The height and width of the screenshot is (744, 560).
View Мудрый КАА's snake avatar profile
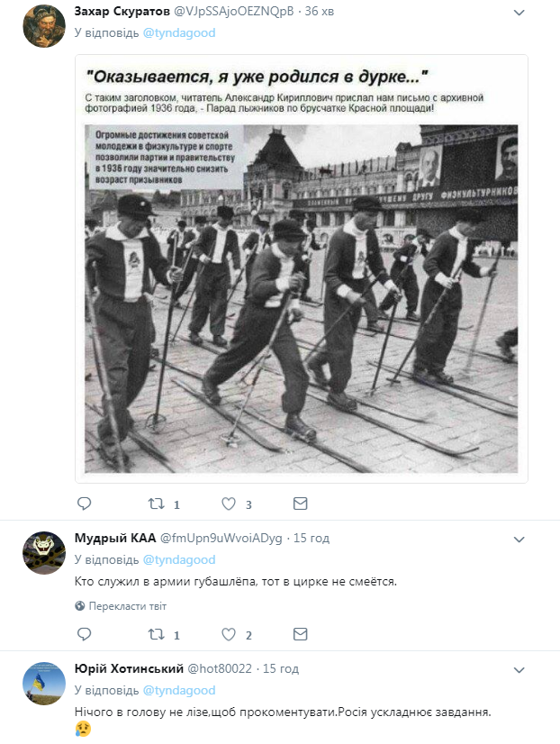(44, 553)
